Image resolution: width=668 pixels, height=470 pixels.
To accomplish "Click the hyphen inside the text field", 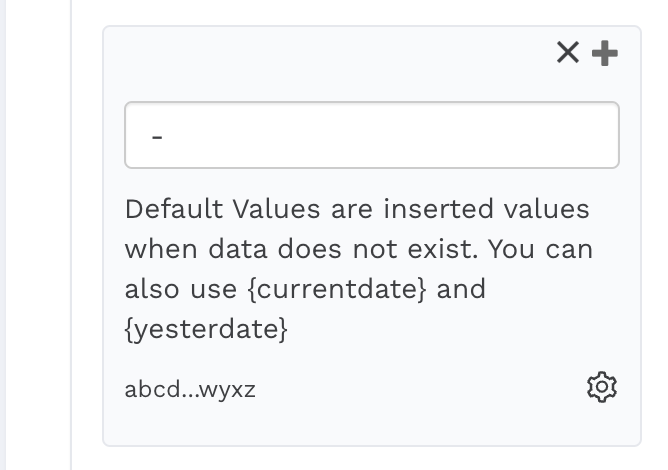I will pyautogui.click(x=157, y=136).
